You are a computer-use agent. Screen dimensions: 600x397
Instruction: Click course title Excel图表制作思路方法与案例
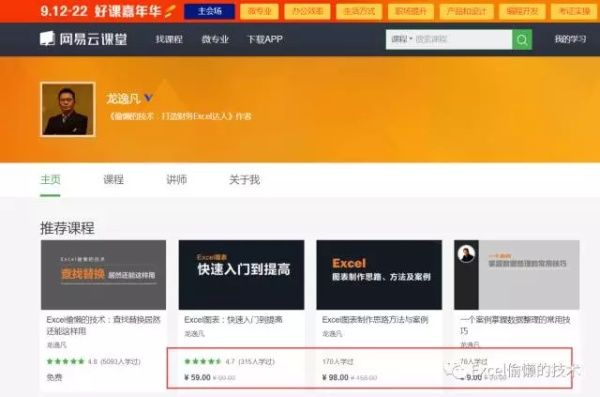point(375,320)
